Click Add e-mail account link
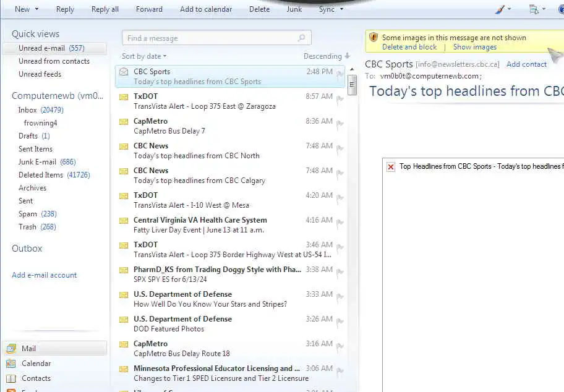Viewport: 564px width, 392px height. (x=45, y=275)
